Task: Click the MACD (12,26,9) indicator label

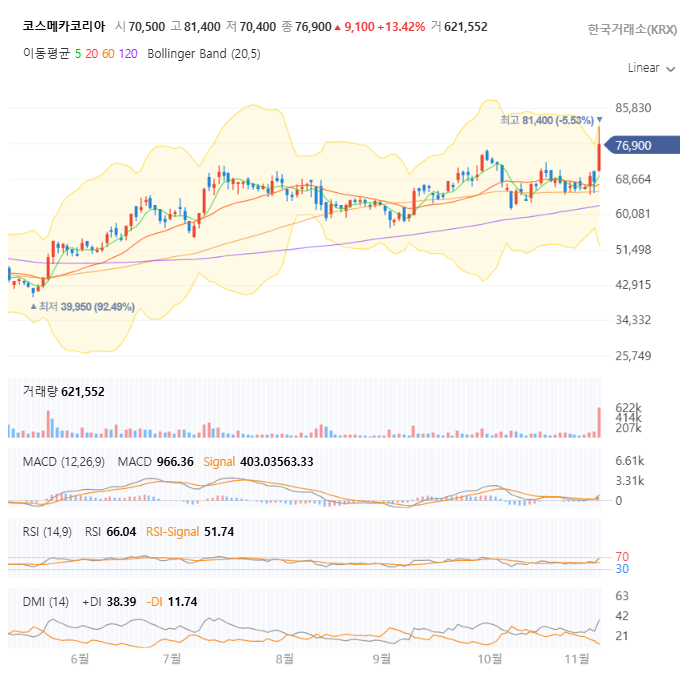Action: coord(64,462)
